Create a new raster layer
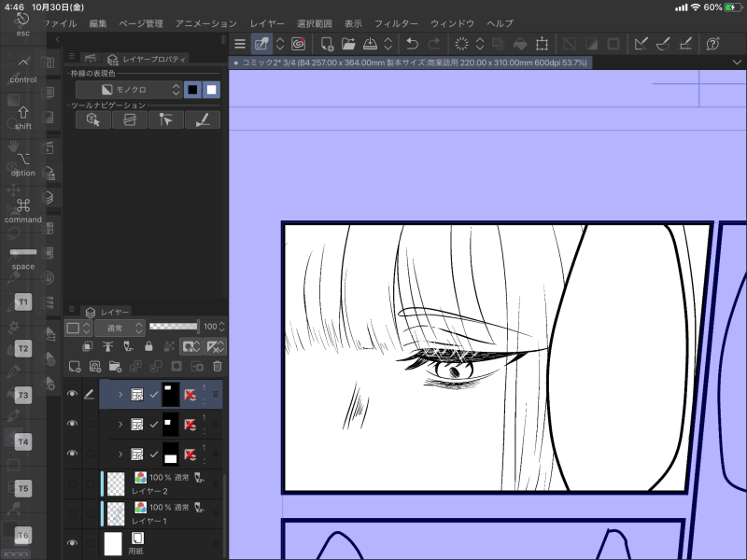 click(75, 366)
